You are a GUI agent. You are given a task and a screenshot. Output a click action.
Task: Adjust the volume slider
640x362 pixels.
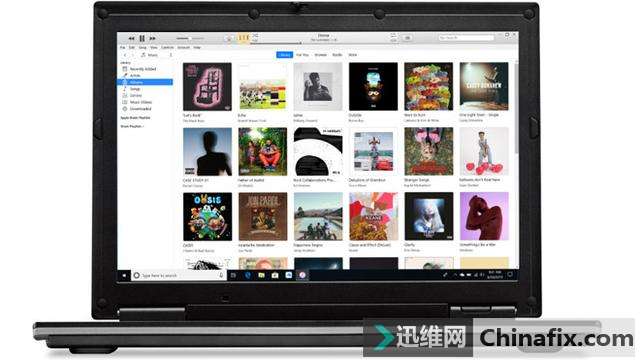point(190,38)
